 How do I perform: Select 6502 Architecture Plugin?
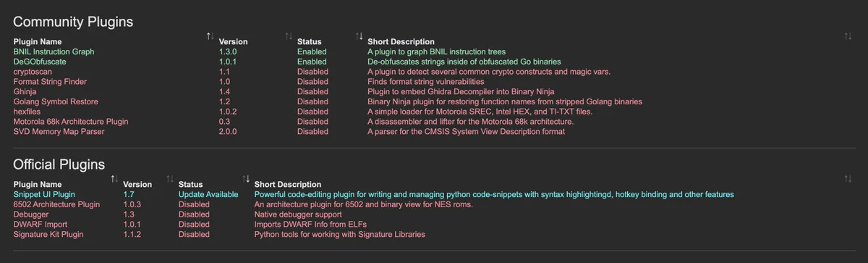(x=57, y=205)
